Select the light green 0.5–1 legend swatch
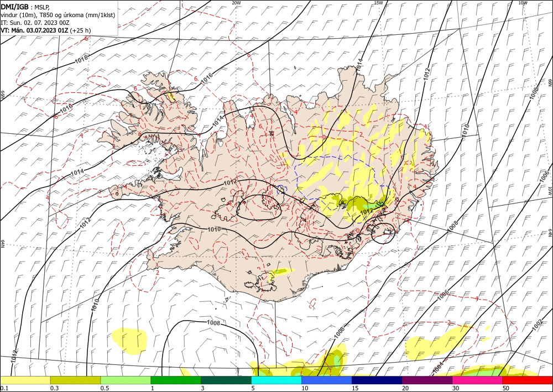Image resolution: width=553 pixels, height=392 pixels. pyautogui.click(x=126, y=380)
